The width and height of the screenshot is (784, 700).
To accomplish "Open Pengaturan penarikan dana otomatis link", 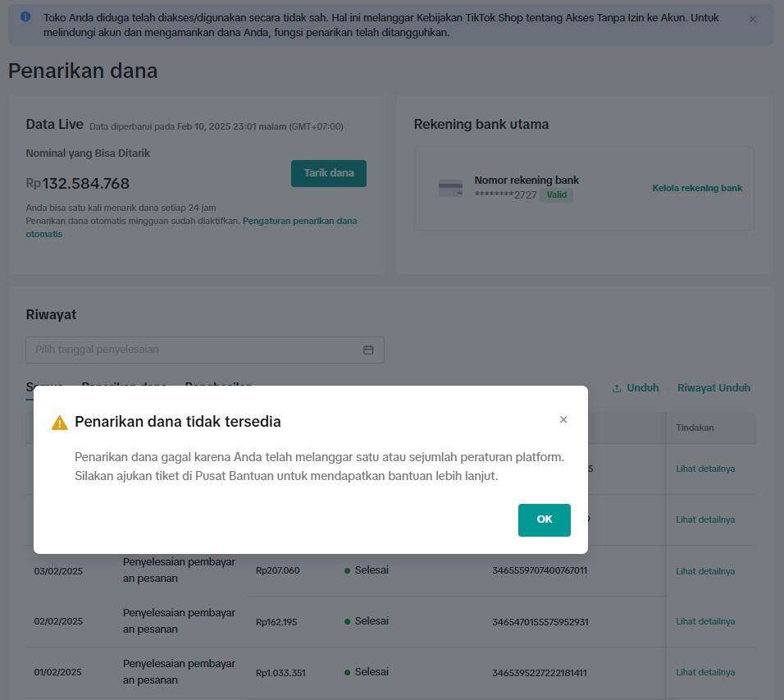I will click(192, 227).
